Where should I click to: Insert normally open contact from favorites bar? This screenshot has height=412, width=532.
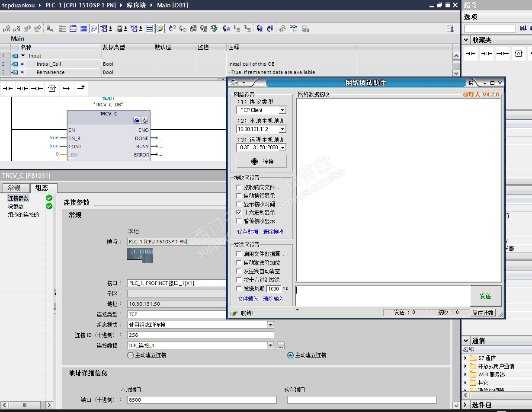(8, 89)
